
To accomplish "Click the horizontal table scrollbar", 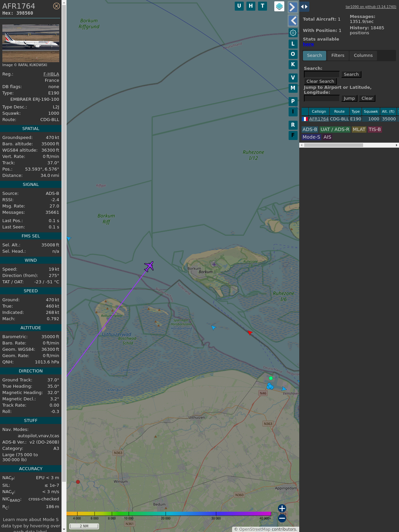I will (333, 145).
